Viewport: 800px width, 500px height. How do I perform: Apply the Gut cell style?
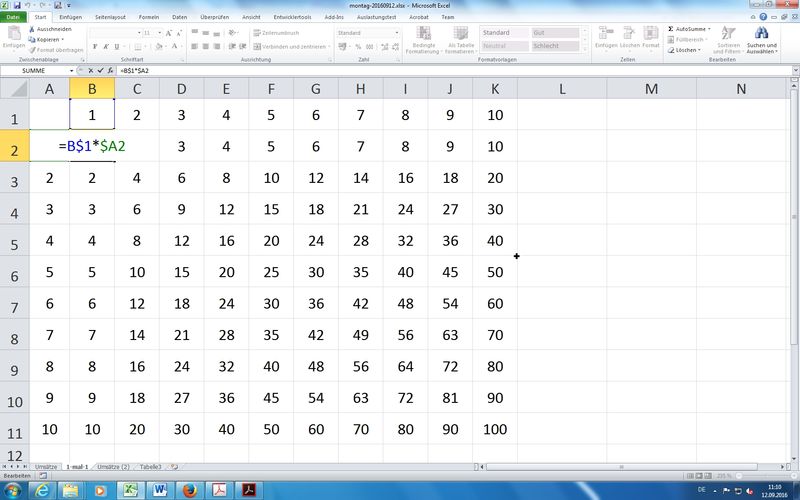(x=555, y=33)
